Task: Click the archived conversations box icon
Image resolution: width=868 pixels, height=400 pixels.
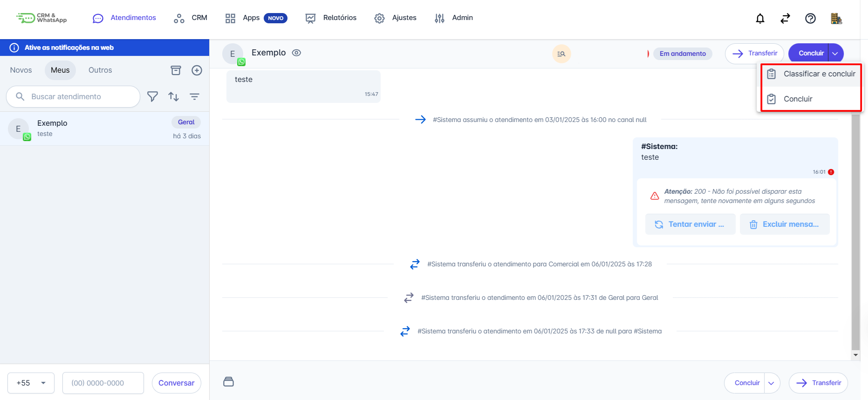Action: (x=176, y=70)
